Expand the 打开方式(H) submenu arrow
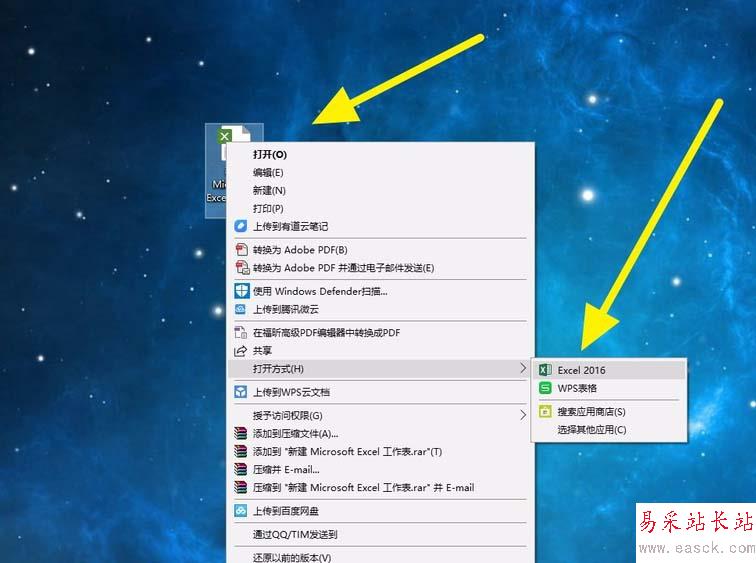Image resolution: width=756 pixels, height=563 pixels. [523, 368]
